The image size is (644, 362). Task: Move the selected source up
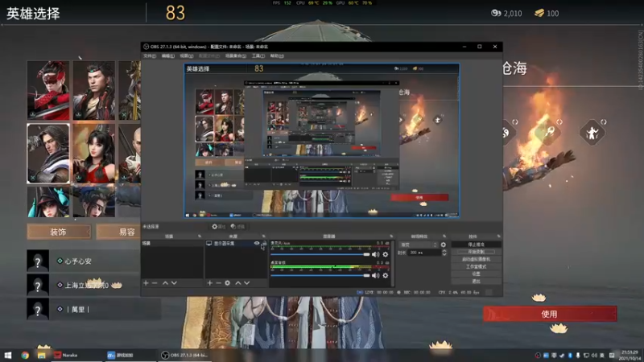pos(237,283)
